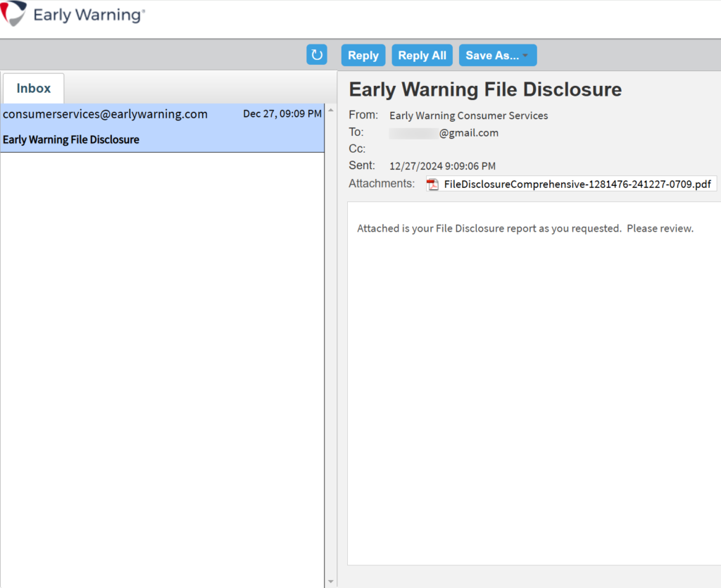Screen dimensions: 721x588
Task: Click the Early Warning logo
Action: point(73,14)
